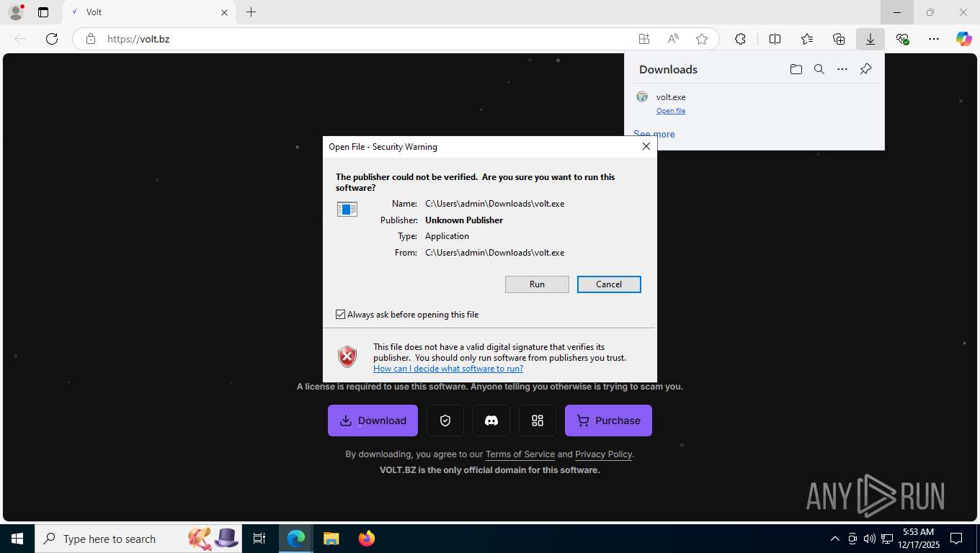
Task: Open 'How can I decide what software to run?' link
Action: pos(448,369)
